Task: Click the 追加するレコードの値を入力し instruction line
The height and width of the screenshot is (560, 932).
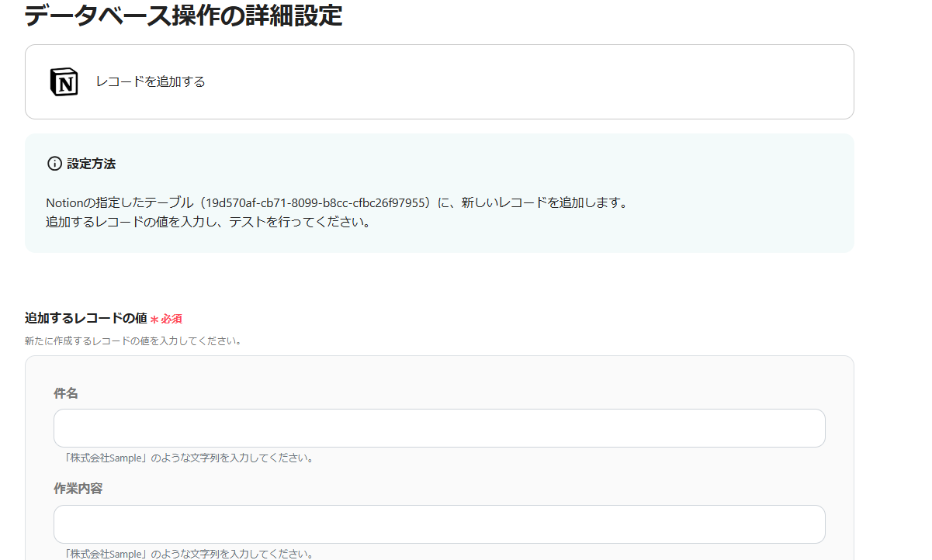Action: [207, 223]
